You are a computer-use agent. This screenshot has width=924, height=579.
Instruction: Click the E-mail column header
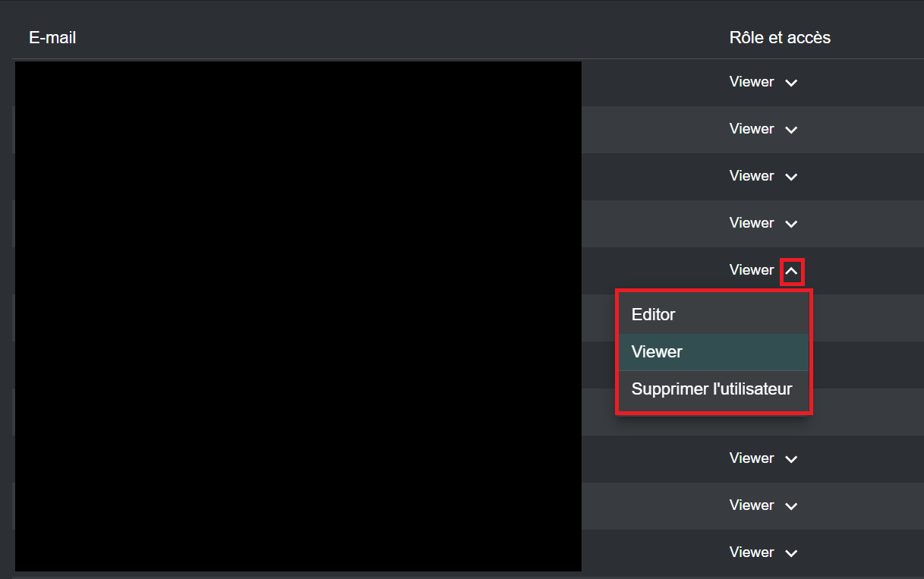52,37
